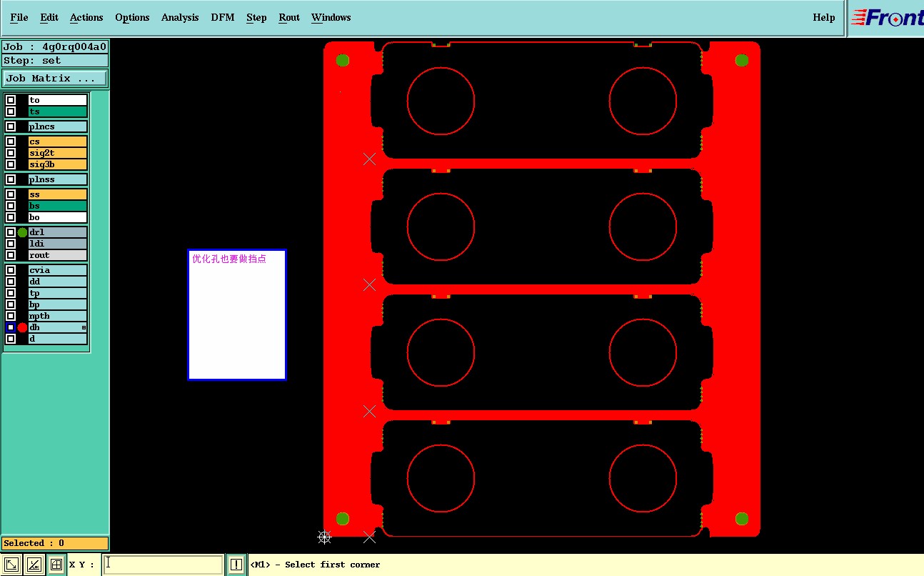Viewport: 924px width, 576px height.
Task: Select the bs layer name
Action: coord(58,206)
